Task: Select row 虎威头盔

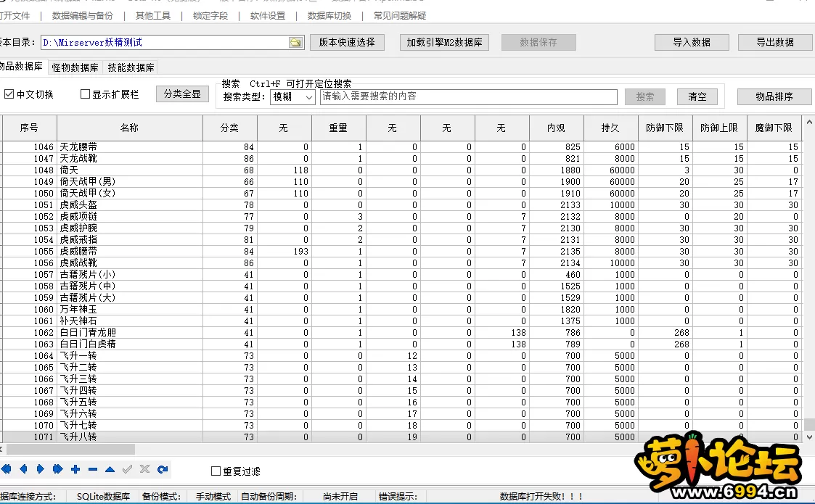Action: pos(402,205)
